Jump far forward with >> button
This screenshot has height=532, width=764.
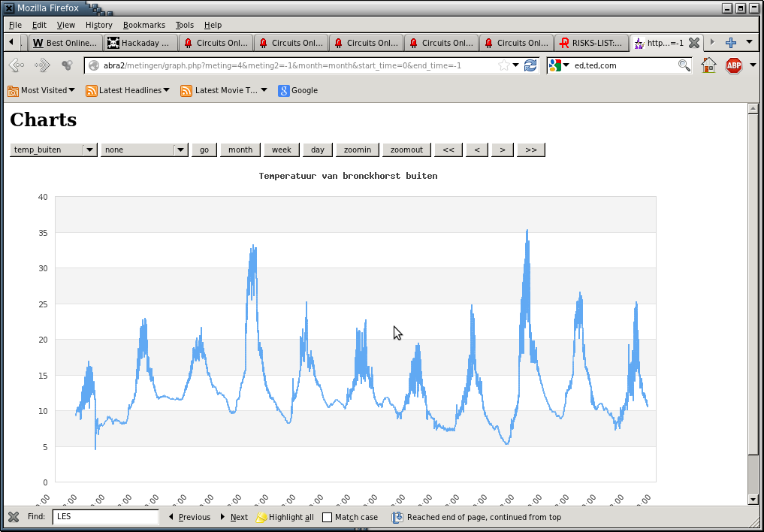click(531, 150)
